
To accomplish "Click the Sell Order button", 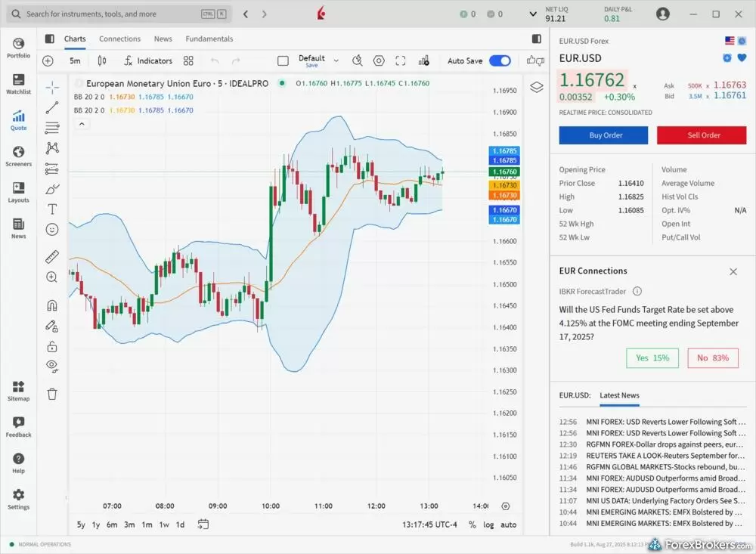I will pyautogui.click(x=702, y=135).
